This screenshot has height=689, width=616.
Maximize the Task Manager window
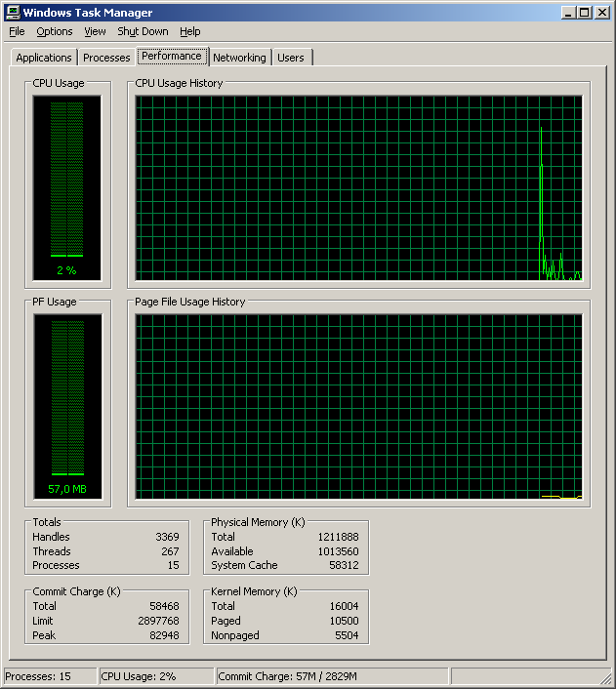pyautogui.click(x=585, y=13)
